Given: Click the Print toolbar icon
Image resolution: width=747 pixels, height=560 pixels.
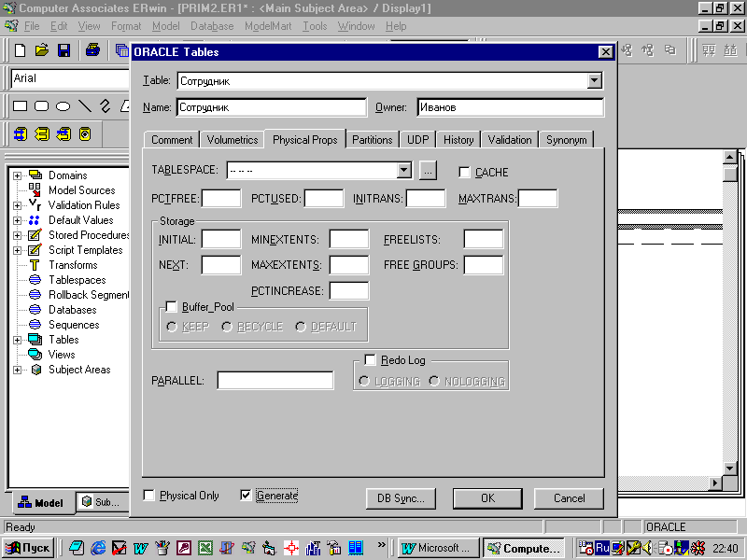Looking at the screenshot, I should pos(92,50).
